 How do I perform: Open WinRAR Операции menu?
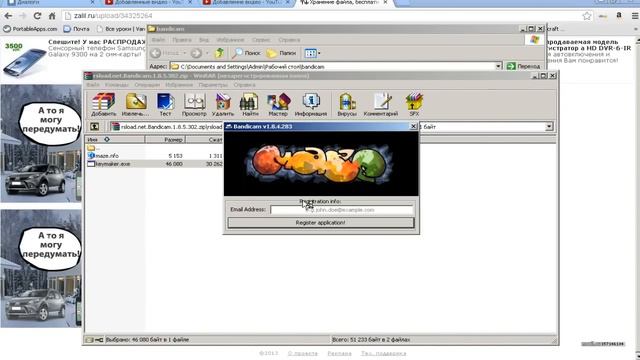click(147, 84)
